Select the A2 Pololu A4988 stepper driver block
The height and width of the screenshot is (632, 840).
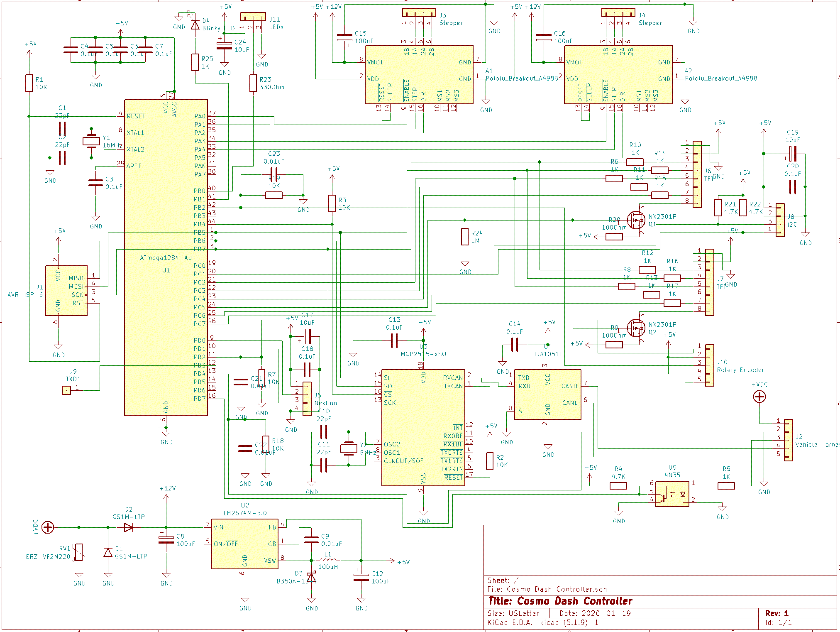[x=618, y=75]
